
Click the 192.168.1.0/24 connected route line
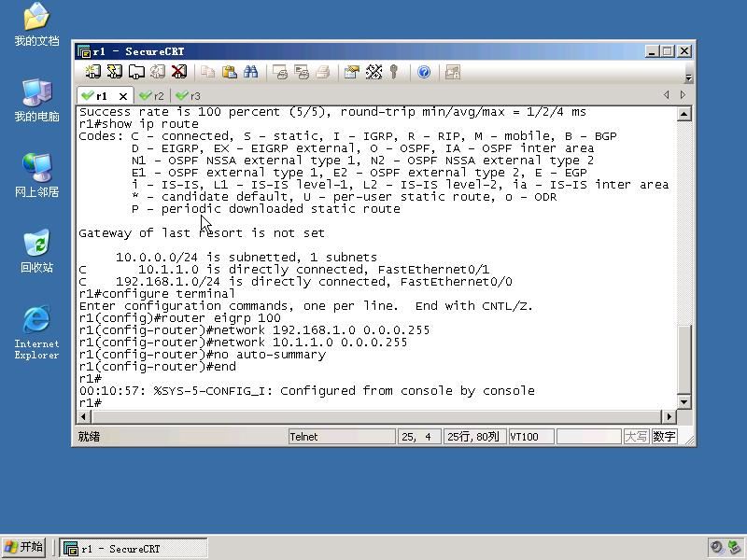295,282
